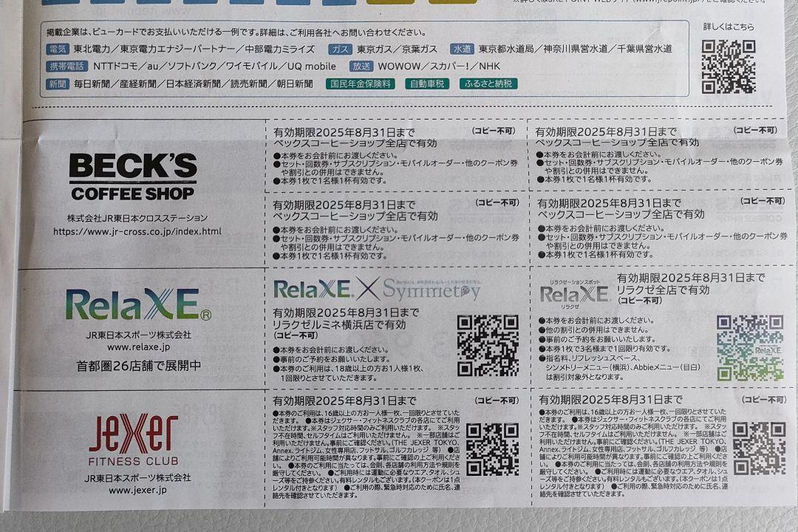Viewport: 798px width, 532px height.
Task: Click the 携帯電話 category badge
Action: tap(66, 66)
